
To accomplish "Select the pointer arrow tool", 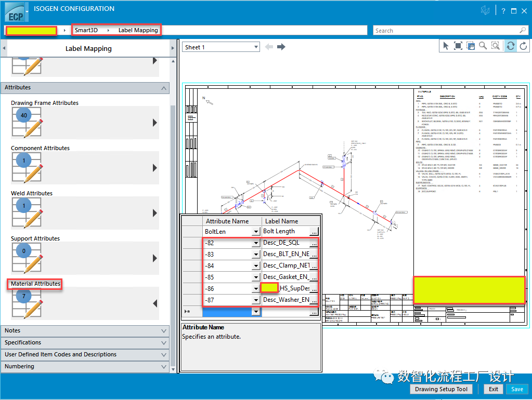I will click(446, 46).
